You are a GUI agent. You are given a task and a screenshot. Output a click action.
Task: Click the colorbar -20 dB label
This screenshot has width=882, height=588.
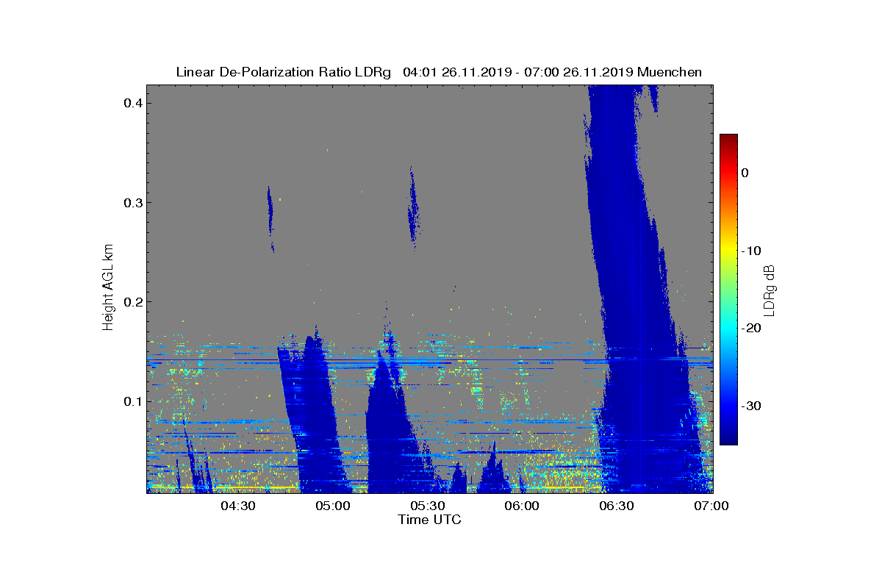pos(750,329)
